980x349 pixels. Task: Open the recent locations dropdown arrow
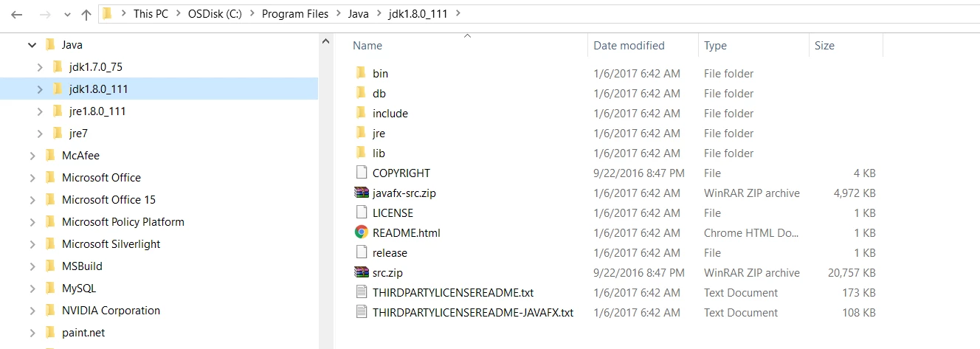(x=66, y=15)
